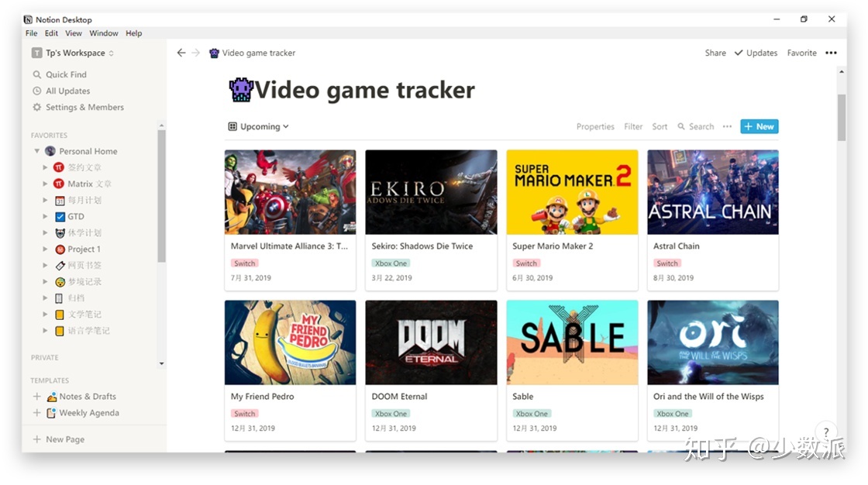Image resolution: width=868 pixels, height=485 pixels.
Task: Open the view options ellipsis beside Search
Action: (x=727, y=126)
